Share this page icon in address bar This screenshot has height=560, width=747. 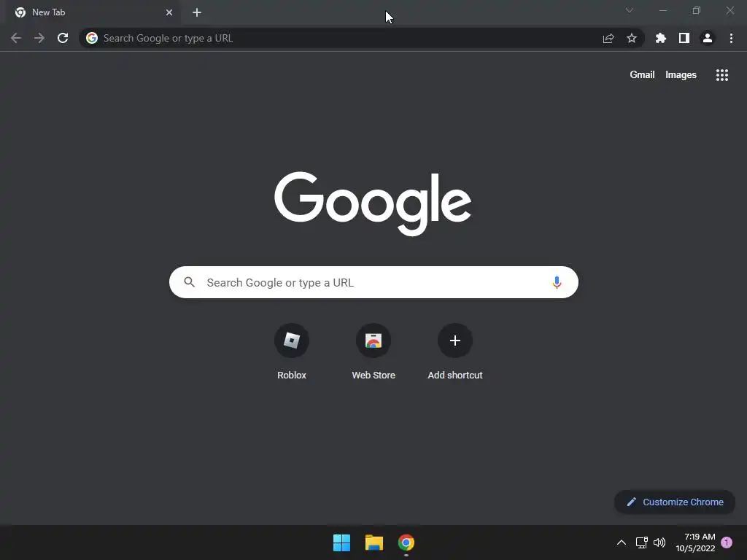tap(608, 38)
